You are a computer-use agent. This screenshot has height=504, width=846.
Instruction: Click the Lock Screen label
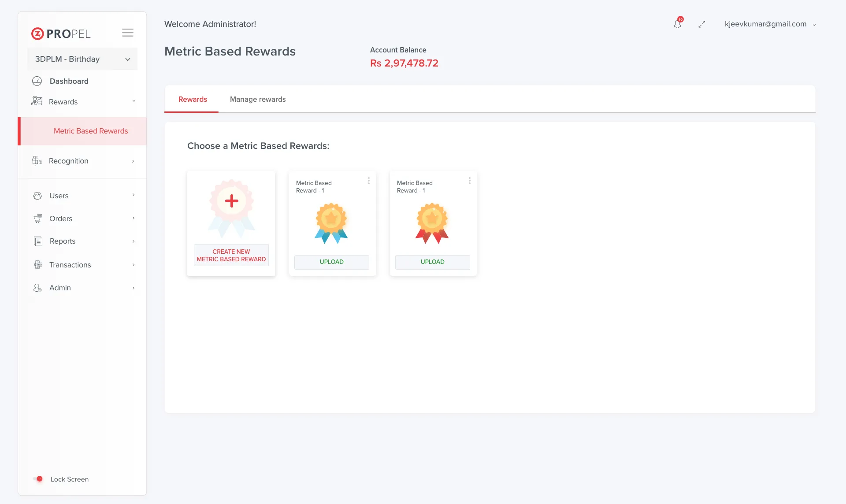[x=70, y=479]
